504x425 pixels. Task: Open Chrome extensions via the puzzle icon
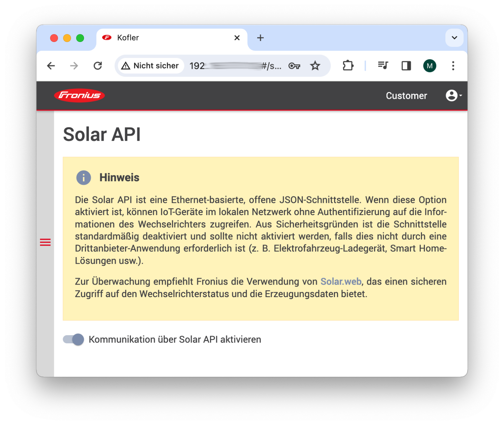[348, 66]
